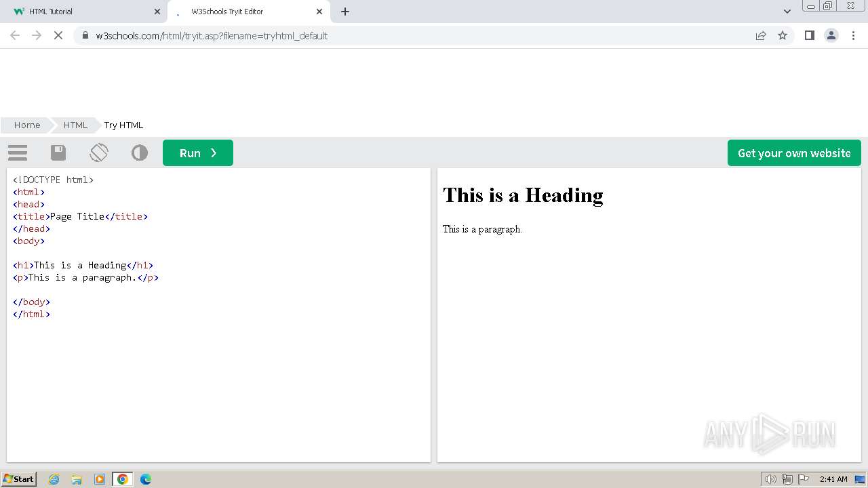
Task: Click the Page Title code line
Action: (x=80, y=216)
